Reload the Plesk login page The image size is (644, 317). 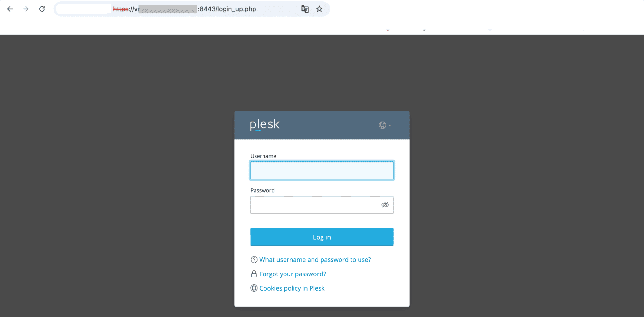42,9
